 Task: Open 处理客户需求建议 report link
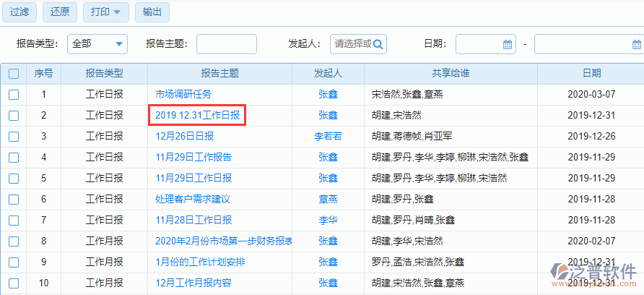[193, 199]
